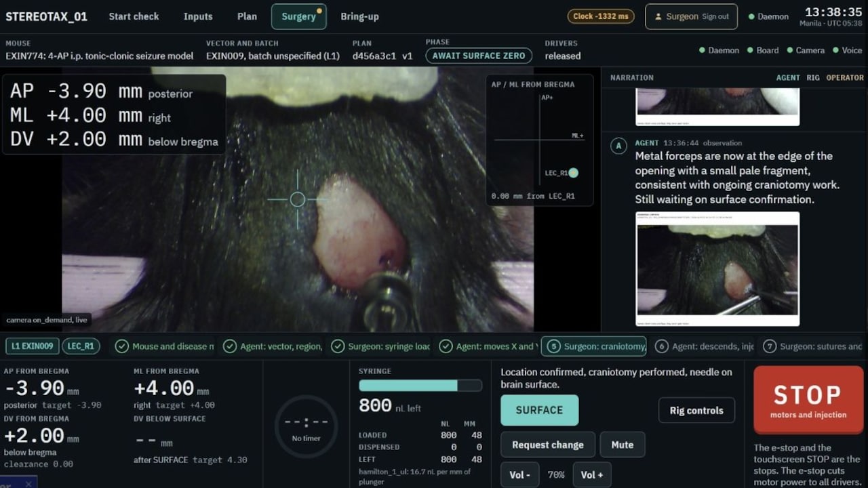The height and width of the screenshot is (488, 868).
Task: Select step 6 Agent: descends, inject
Action: (704, 346)
